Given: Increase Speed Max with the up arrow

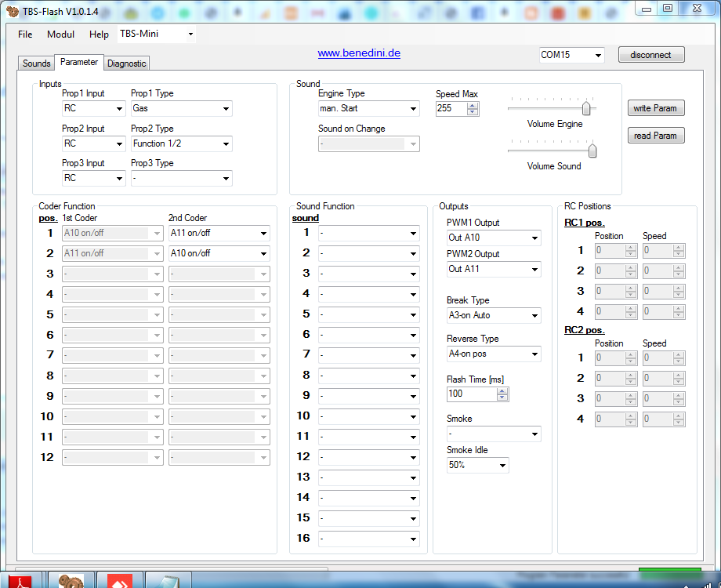Looking at the screenshot, I should tap(472, 105).
